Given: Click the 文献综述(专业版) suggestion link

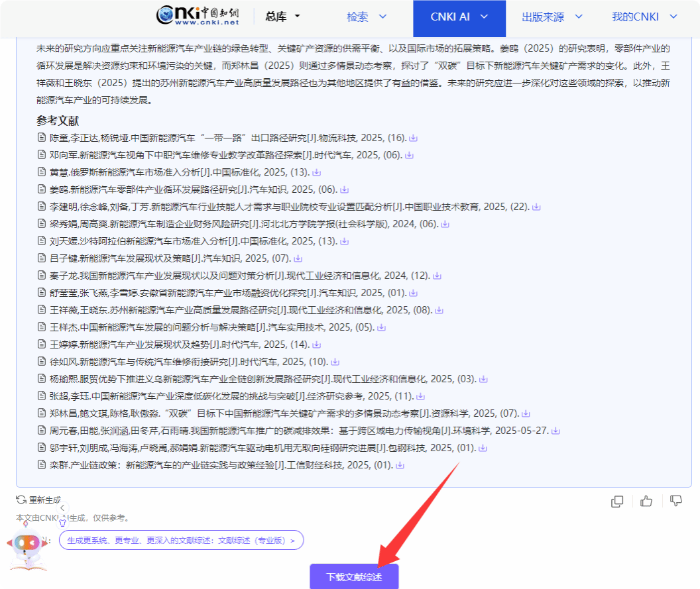Looking at the screenshot, I should (181, 540).
